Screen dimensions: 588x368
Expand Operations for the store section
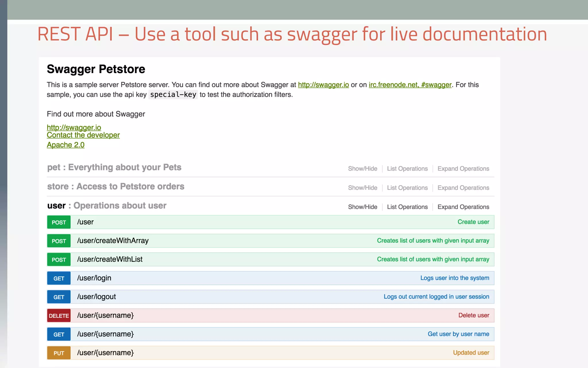point(463,188)
